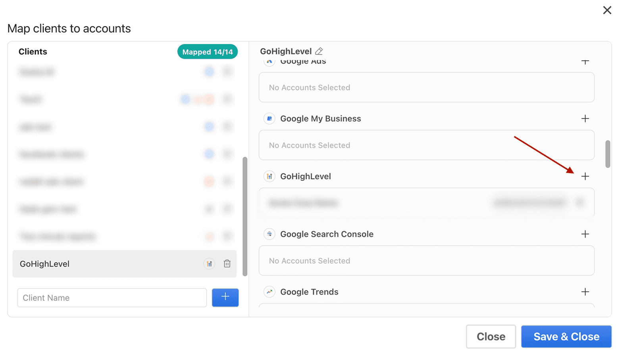The width and height of the screenshot is (618, 364).
Task: Add new client with blue plus button
Action: pos(225,298)
